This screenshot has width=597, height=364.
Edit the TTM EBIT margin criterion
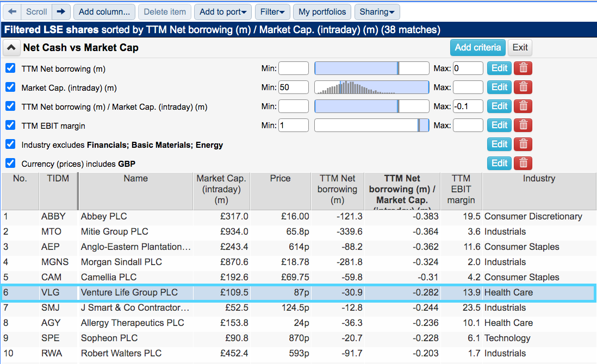499,125
